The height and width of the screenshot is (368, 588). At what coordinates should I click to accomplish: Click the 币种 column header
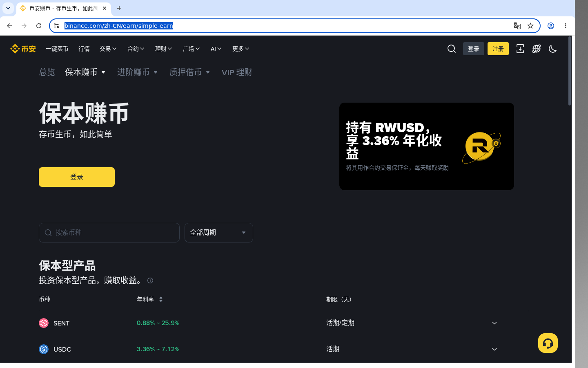point(45,299)
